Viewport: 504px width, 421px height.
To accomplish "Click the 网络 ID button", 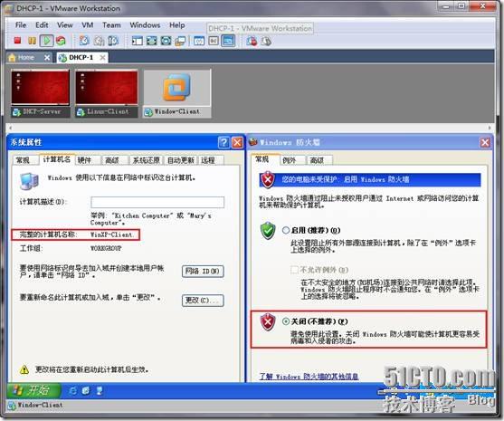I will point(203,272).
